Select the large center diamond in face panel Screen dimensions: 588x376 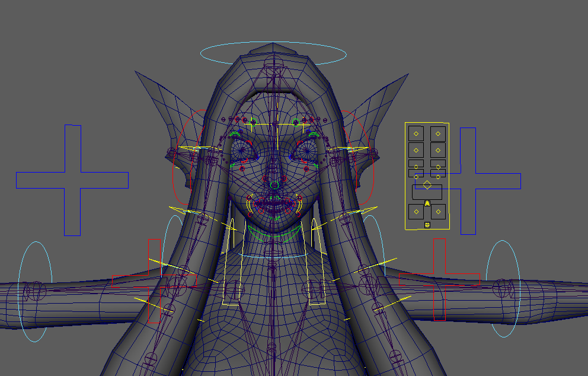tap(427, 184)
